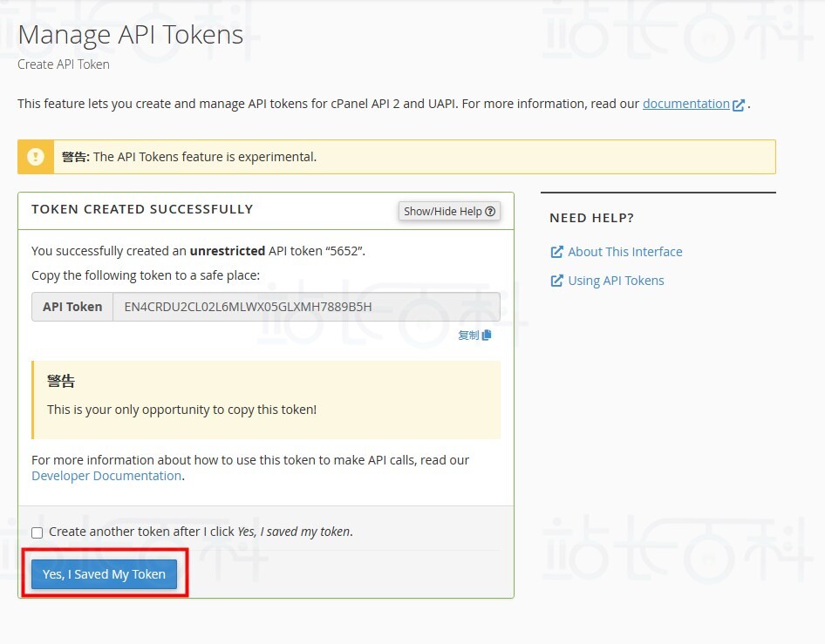The image size is (825, 644).
Task: Open the Using API Tokens link
Action: tap(616, 281)
